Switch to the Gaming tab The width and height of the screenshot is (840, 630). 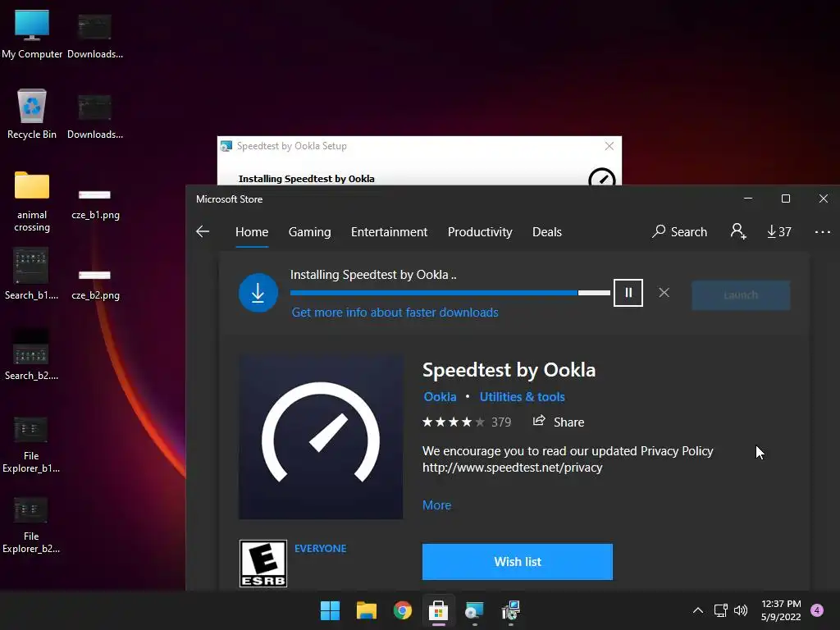[x=309, y=232]
